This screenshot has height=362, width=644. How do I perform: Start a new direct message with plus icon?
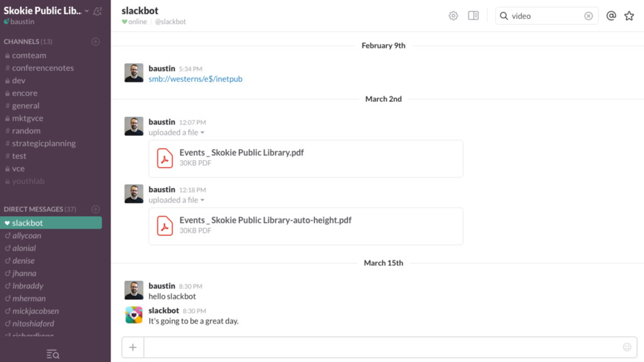[96, 209]
